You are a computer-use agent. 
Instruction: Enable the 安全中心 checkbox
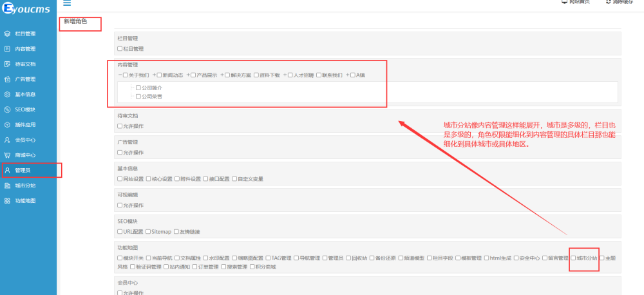click(x=516, y=258)
